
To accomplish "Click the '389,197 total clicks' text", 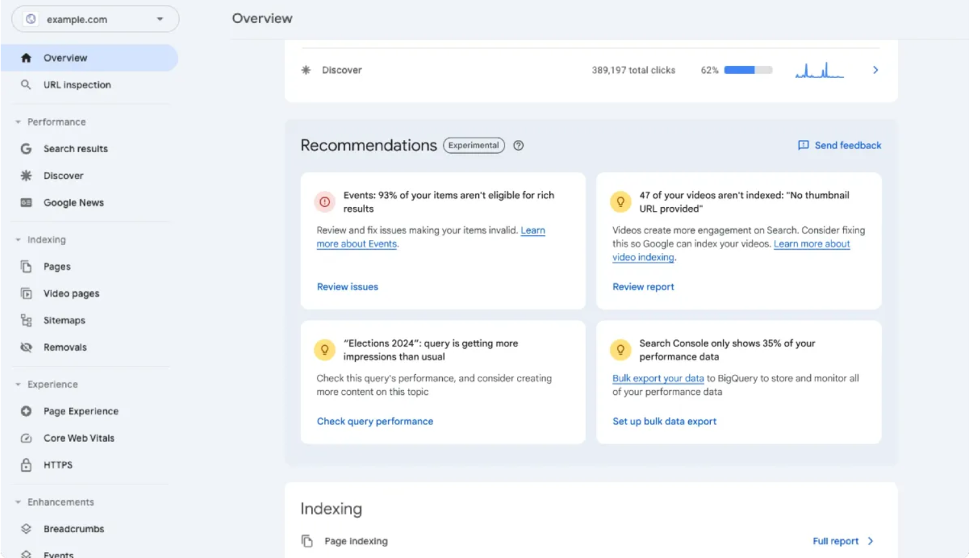I will 633,70.
